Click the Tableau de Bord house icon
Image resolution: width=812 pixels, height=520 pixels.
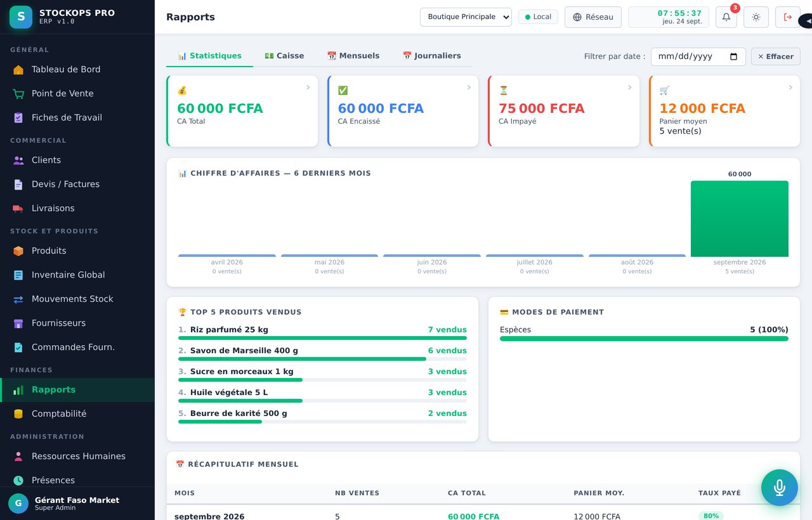[x=18, y=70]
